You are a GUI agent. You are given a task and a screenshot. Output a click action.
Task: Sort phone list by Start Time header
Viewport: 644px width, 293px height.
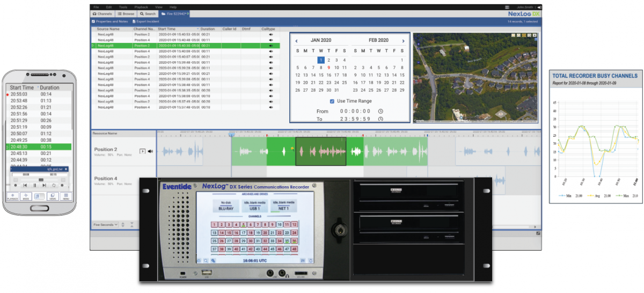pos(21,87)
